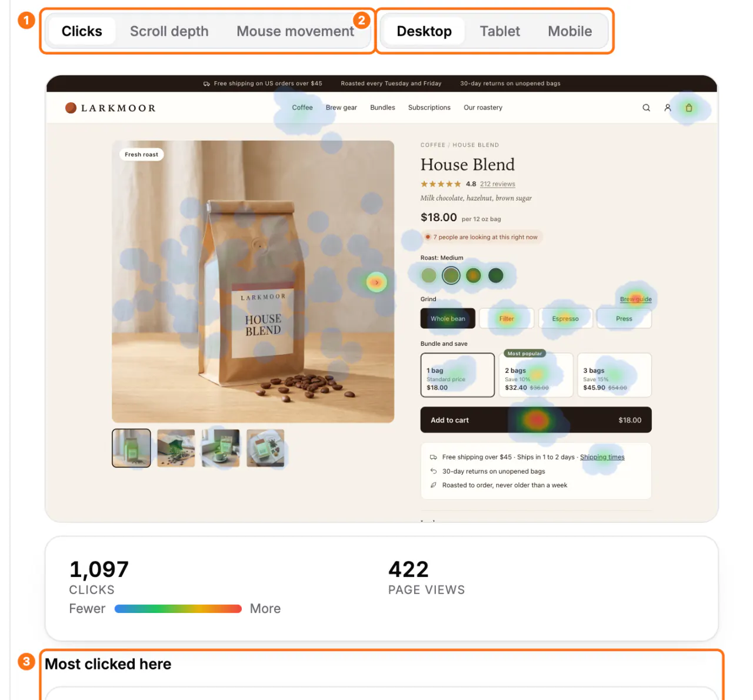This screenshot has height=700, width=753.
Task: Open the Coffee nav menu item
Action: (x=302, y=108)
